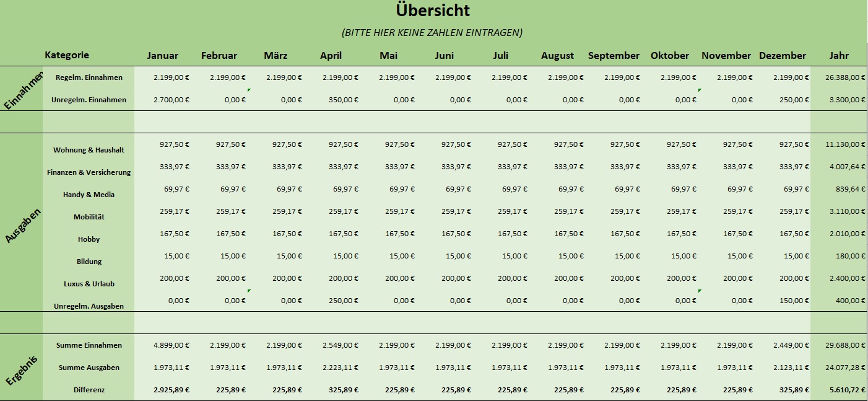Select the Dezember column header
This screenshot has height=401, width=868.
[783, 56]
